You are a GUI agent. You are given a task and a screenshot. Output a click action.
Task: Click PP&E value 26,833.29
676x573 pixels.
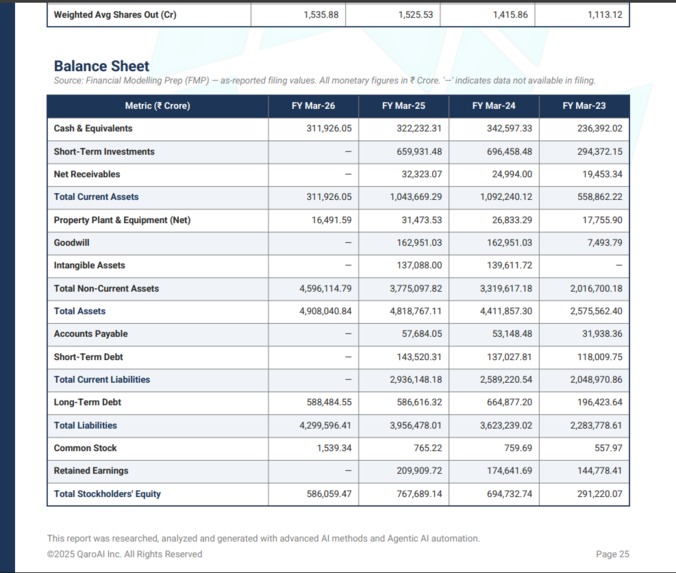click(512, 220)
